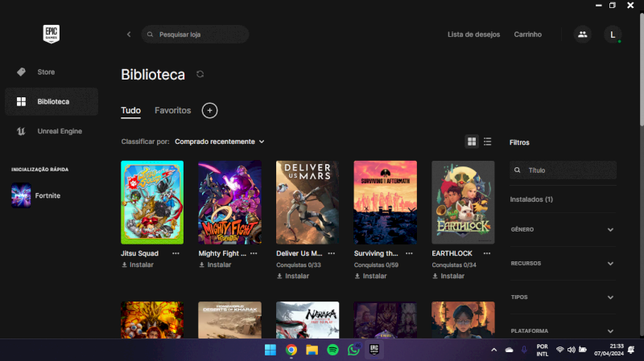The width and height of the screenshot is (644, 361).
Task: Click the Epic Games logo
Action: coord(52,34)
